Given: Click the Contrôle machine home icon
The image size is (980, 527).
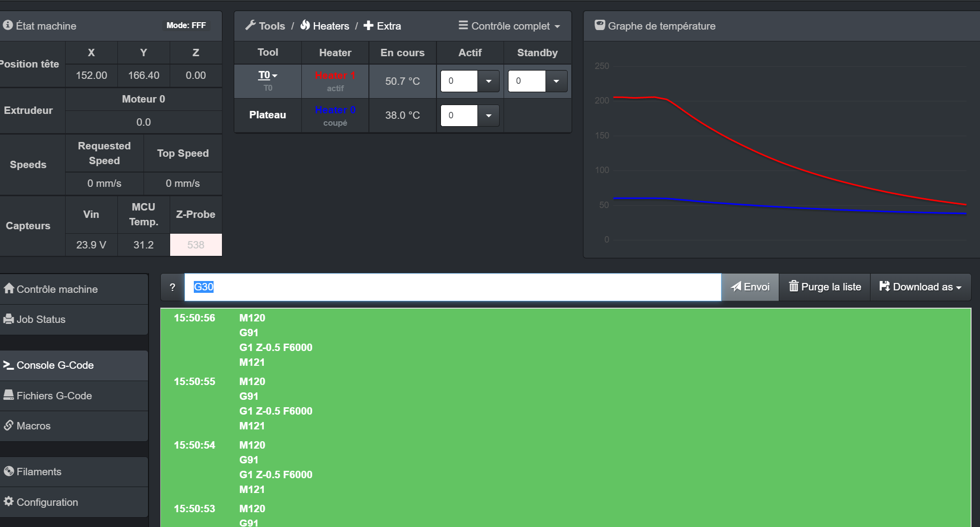Looking at the screenshot, I should [x=9, y=288].
